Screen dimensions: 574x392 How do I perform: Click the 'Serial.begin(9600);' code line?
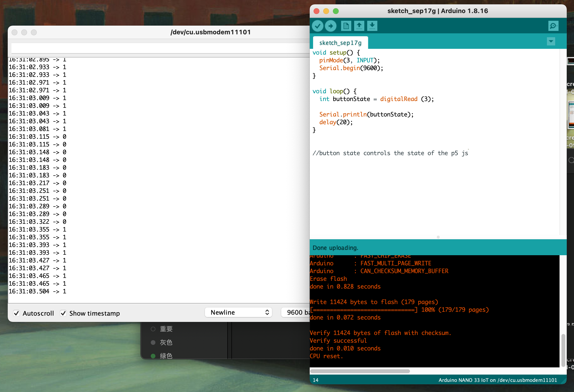click(x=351, y=68)
